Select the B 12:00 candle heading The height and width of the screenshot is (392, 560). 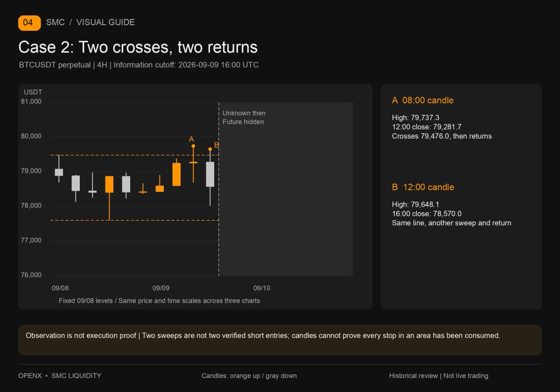tap(423, 187)
